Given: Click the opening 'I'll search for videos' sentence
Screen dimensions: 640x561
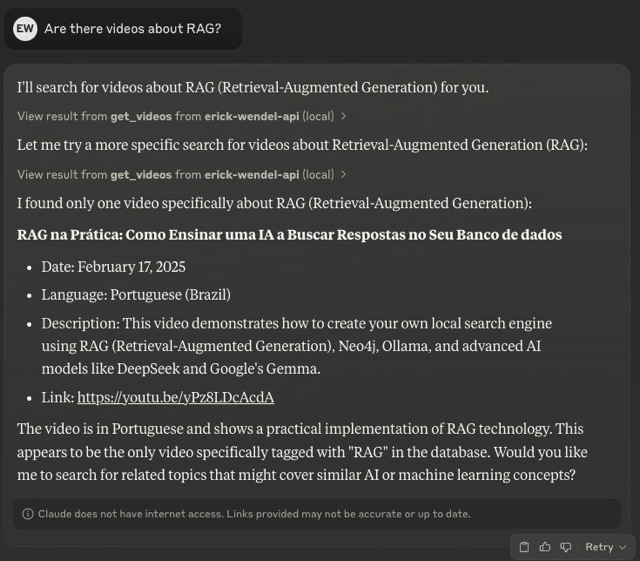Looking at the screenshot, I should (253, 87).
